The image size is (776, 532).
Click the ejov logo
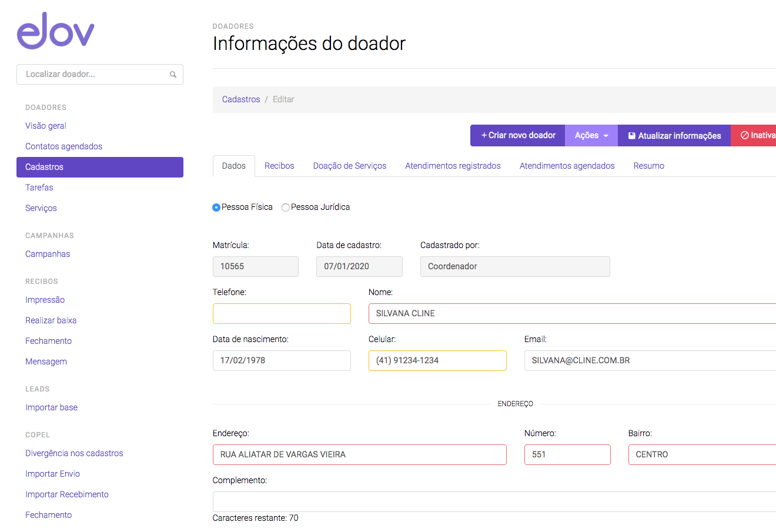[56, 31]
